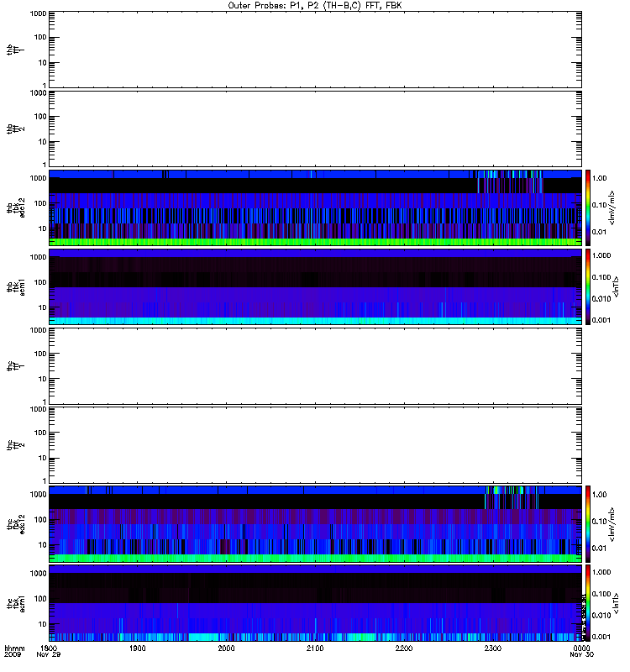Click the '<|nT|>' unit label of thb scm1

616,286
